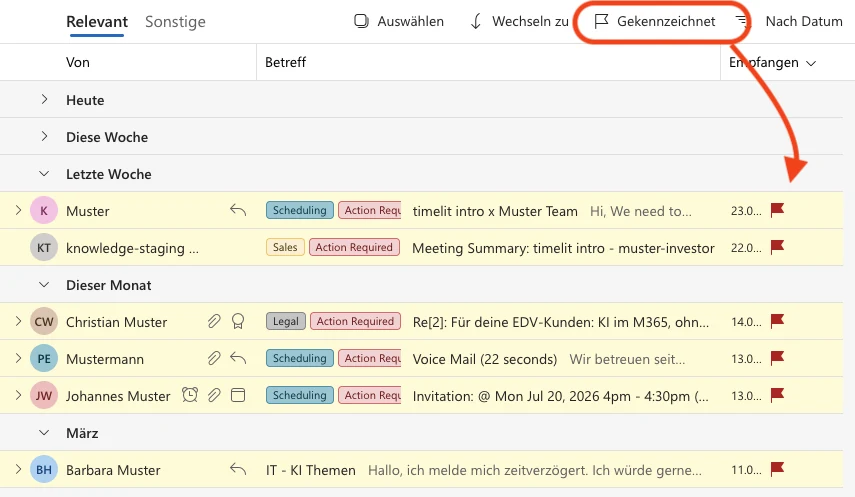Click the BH avatar for Barbara Muster
The image size is (855, 497).
tap(44, 470)
